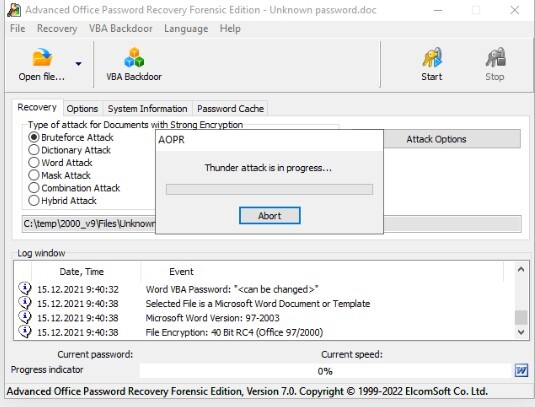
Task: Expand the Open file dropdown arrow
Action: tap(78, 64)
